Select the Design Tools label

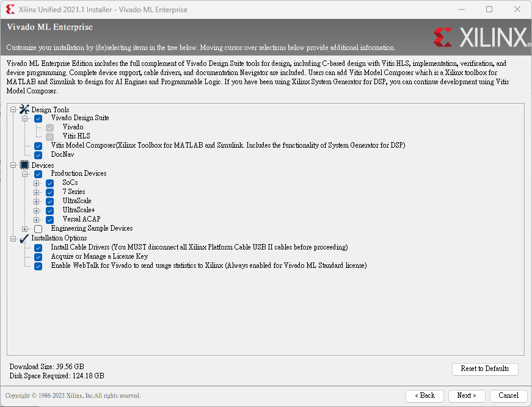[50, 110]
